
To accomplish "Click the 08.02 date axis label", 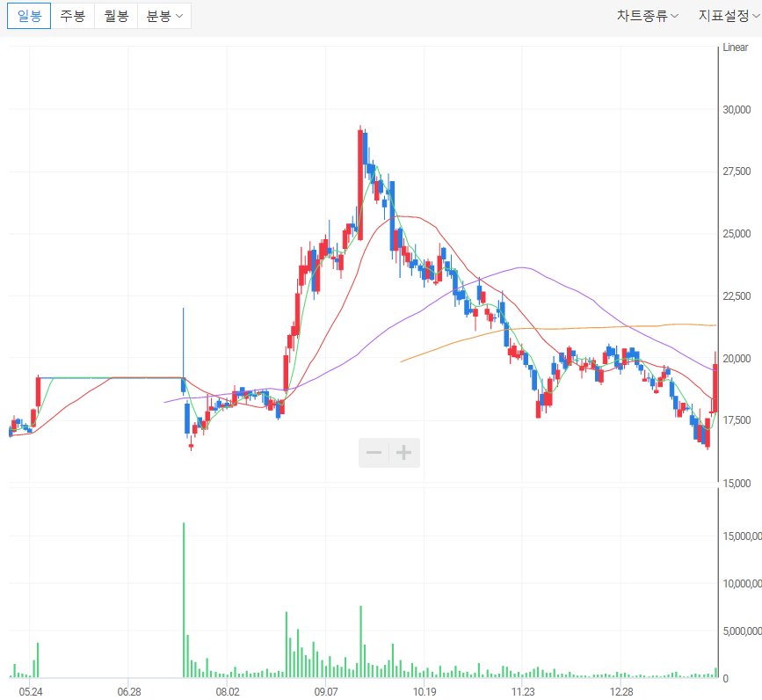I will (228, 691).
